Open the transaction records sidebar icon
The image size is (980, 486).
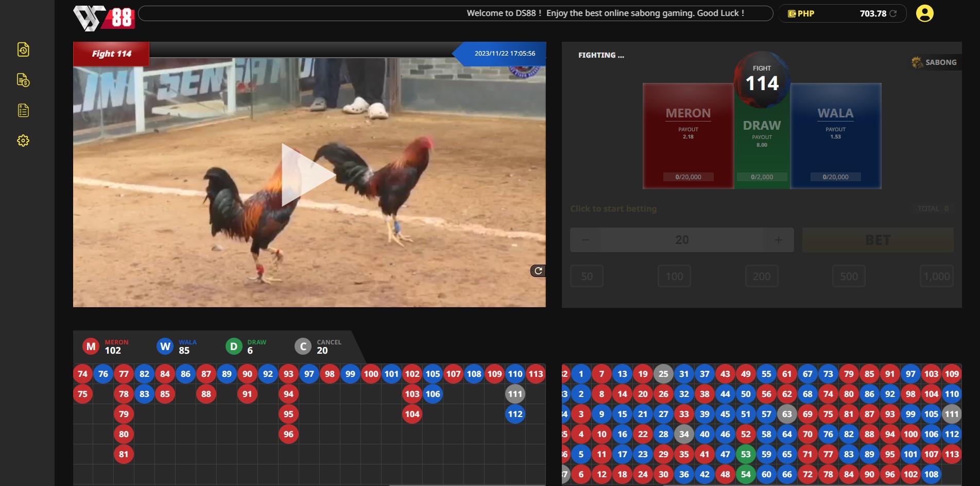click(x=23, y=80)
